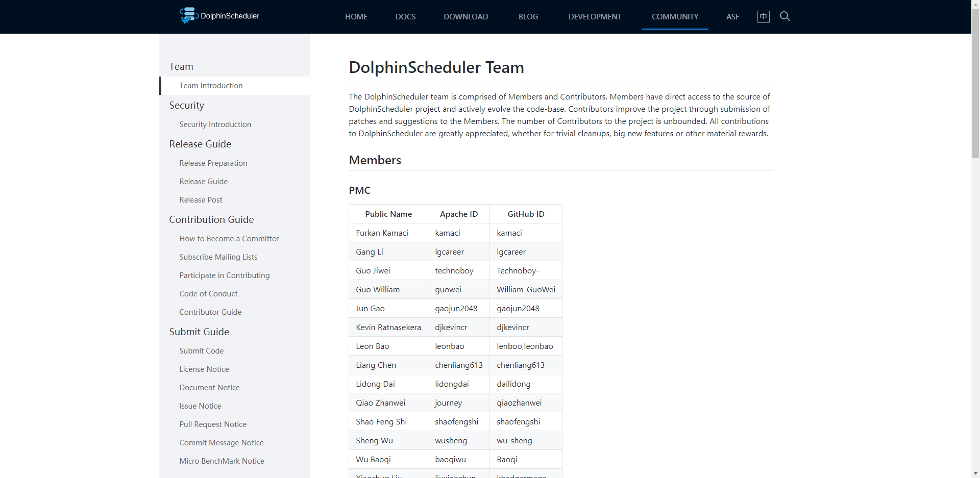
Task: Click the Apache ID column header
Action: (x=459, y=214)
